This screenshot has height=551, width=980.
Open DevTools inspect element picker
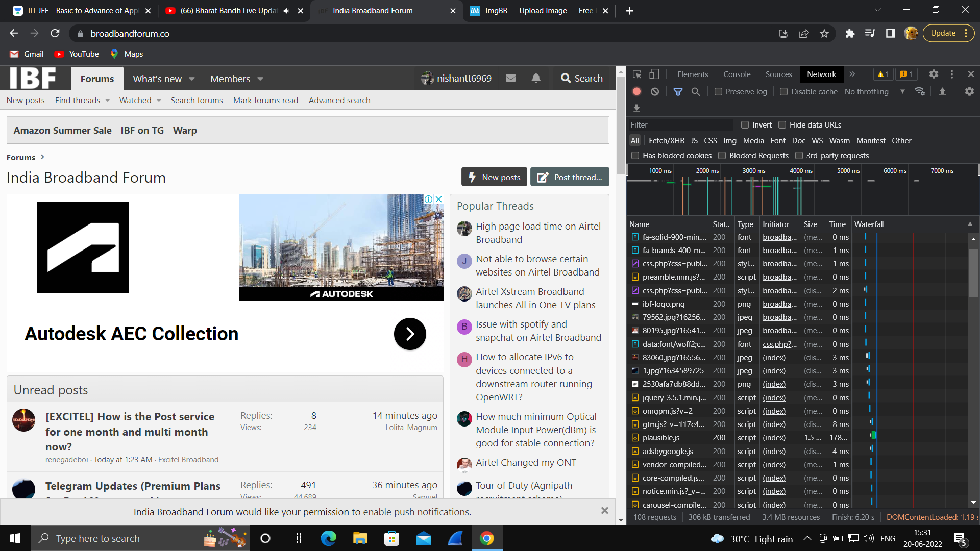click(637, 74)
